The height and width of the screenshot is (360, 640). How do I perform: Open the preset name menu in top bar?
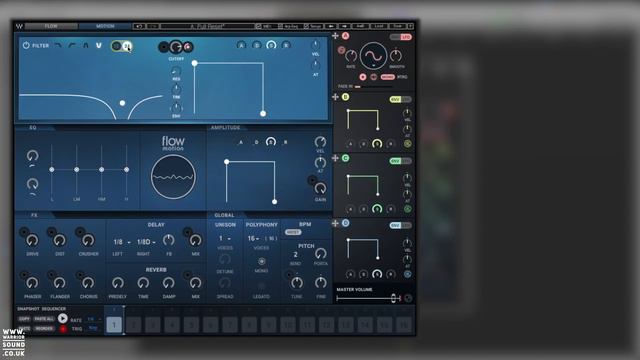207,26
